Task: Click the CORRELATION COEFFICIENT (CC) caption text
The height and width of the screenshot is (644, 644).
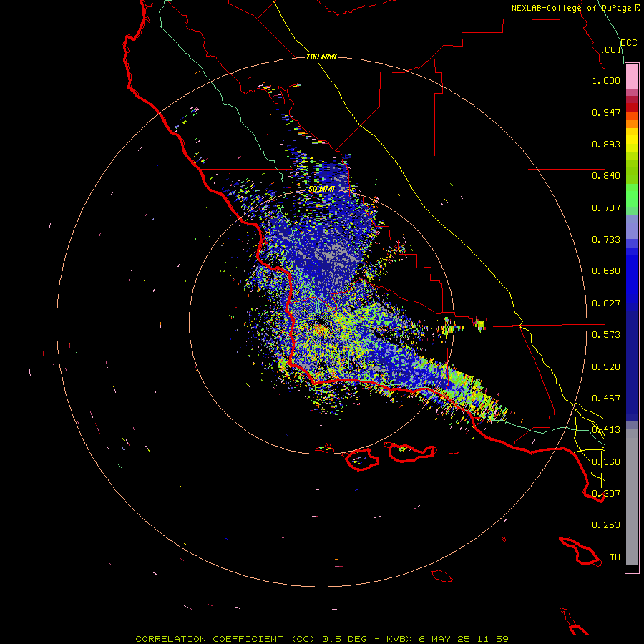Action: tap(225, 639)
